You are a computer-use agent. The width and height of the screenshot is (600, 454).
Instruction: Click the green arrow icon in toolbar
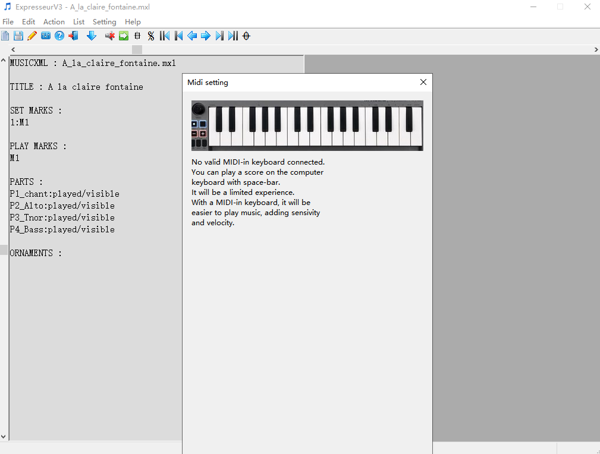click(124, 36)
